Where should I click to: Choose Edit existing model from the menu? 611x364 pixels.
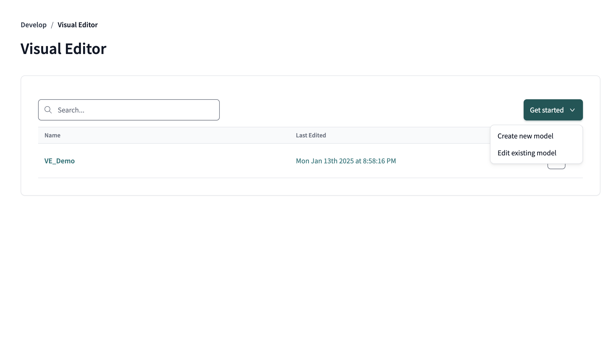(527, 153)
